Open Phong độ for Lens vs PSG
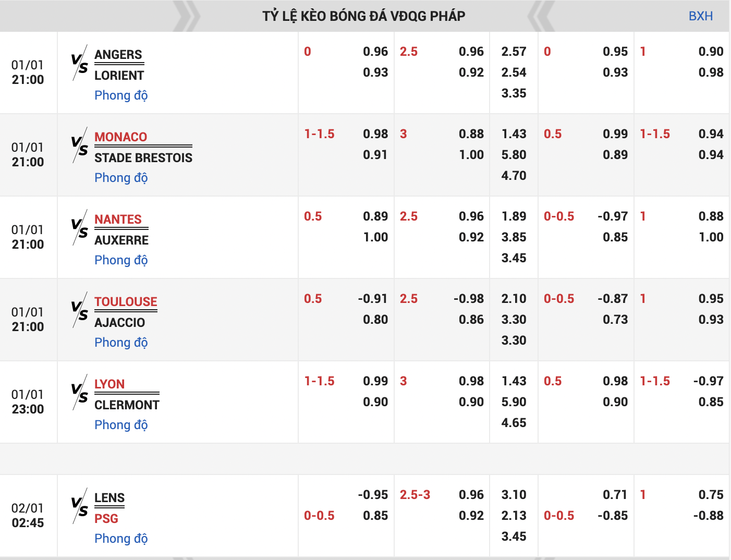The height and width of the screenshot is (560, 731). pos(121,539)
